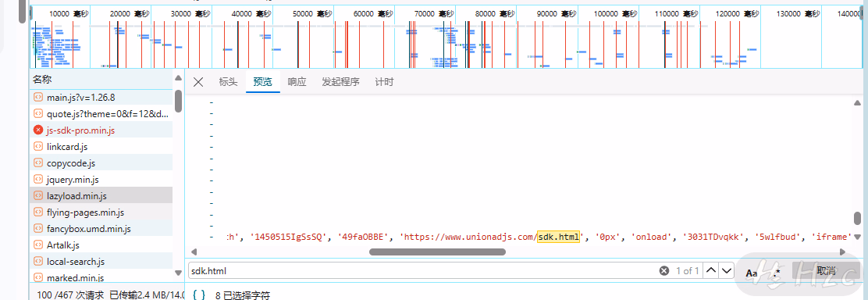The height and width of the screenshot is (300, 868).
Task: Select the Artalk.js request
Action: (101, 245)
